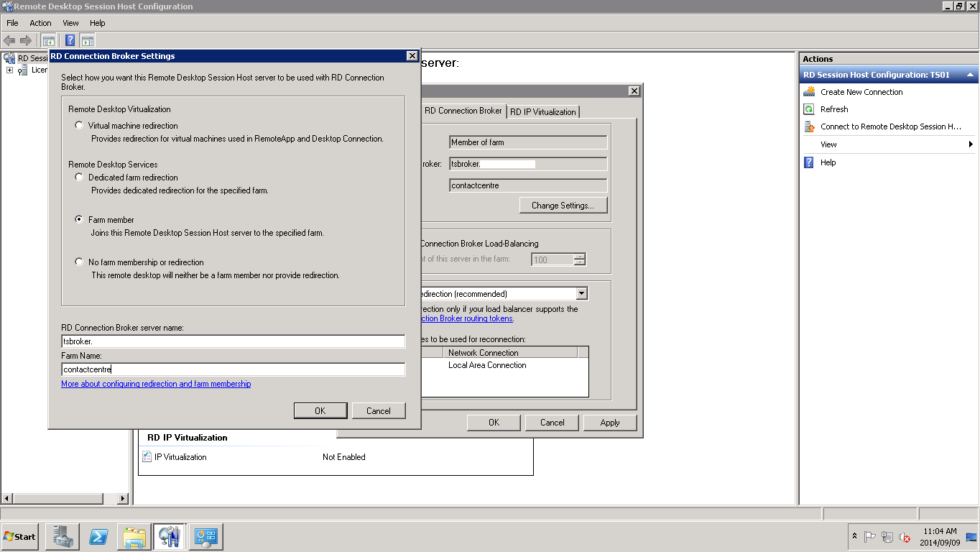Viewport: 980px width, 552px height.
Task: Select the Farm member radio button
Action: click(x=79, y=219)
